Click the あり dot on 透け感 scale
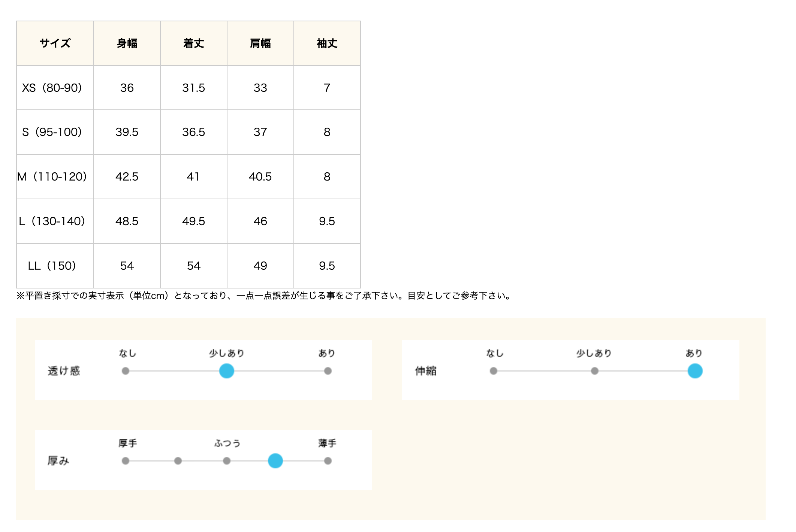The width and height of the screenshot is (796, 532). click(328, 371)
